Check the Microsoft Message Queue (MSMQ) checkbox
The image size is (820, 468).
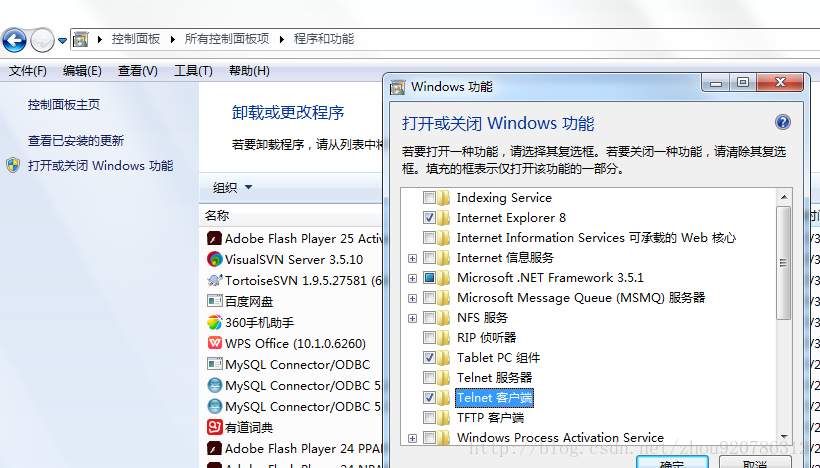tap(429, 298)
